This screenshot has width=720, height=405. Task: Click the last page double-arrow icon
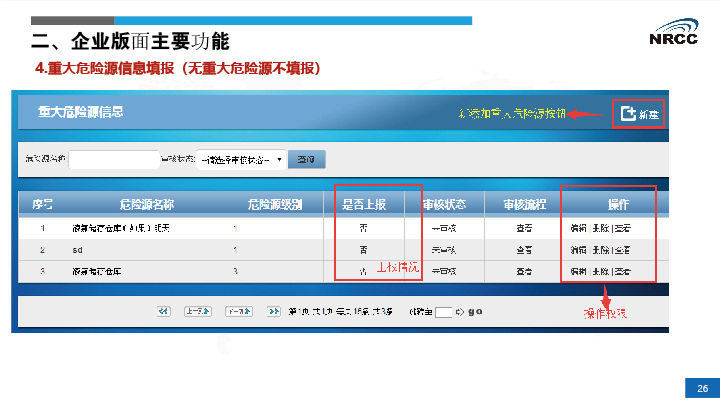point(274,311)
